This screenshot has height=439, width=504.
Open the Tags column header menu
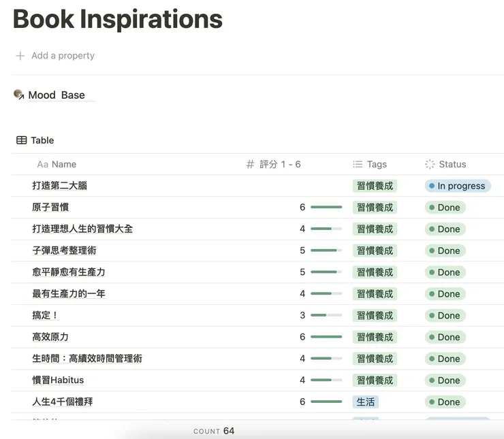click(x=376, y=164)
